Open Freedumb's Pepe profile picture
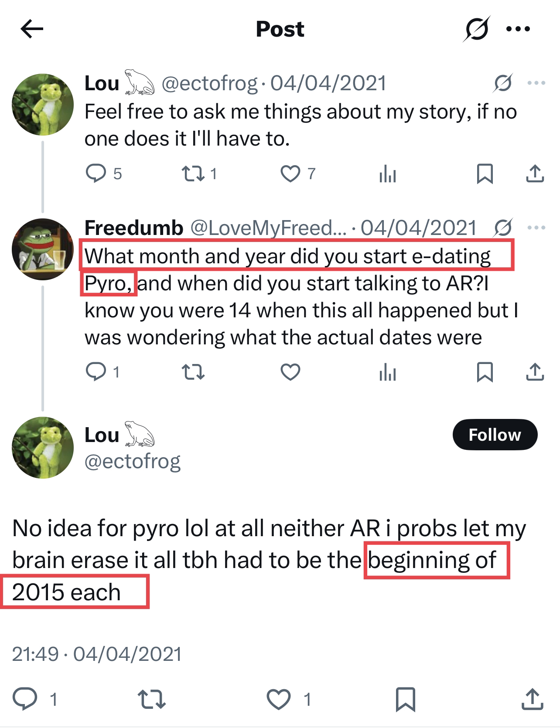 (x=43, y=249)
